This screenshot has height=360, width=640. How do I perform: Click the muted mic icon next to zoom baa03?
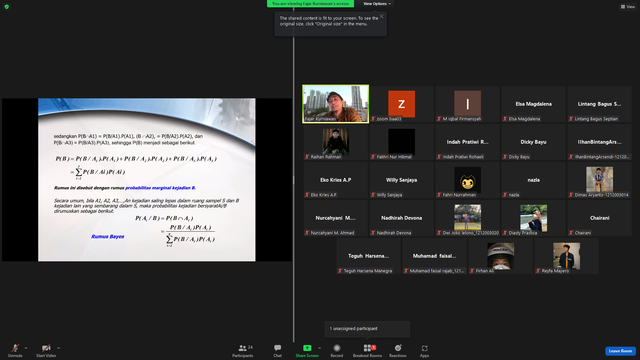373,119
